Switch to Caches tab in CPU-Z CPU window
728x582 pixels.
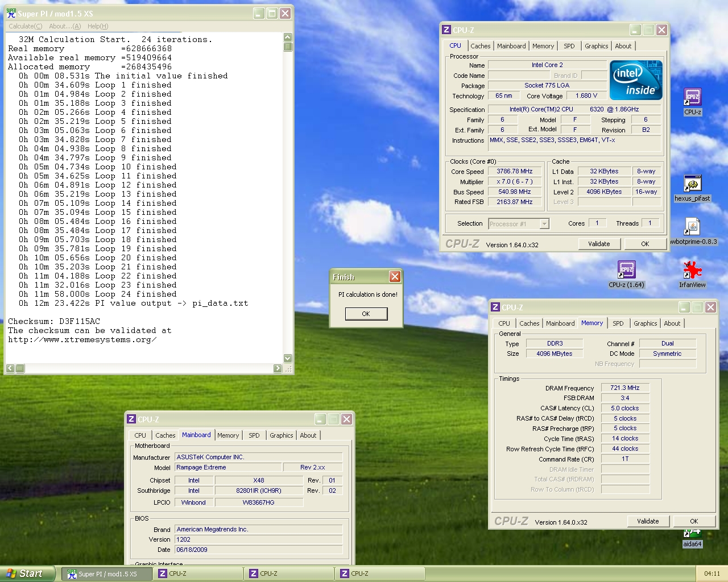[x=481, y=47]
